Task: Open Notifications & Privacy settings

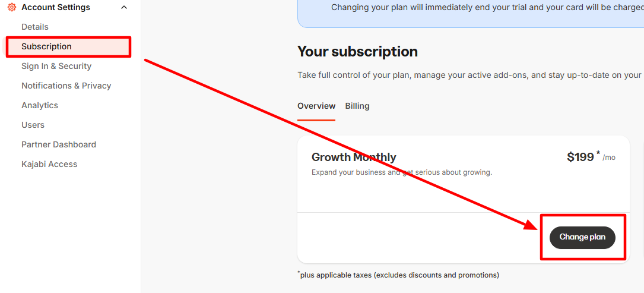Action: (66, 86)
